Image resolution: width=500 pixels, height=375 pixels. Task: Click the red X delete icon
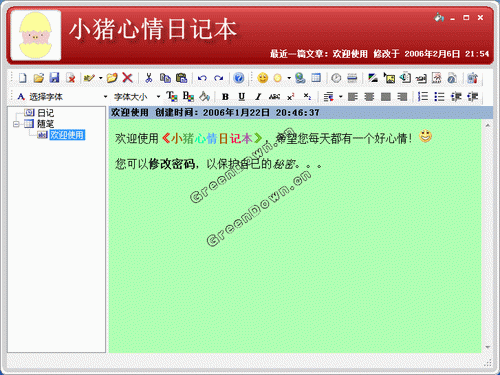tap(128, 78)
